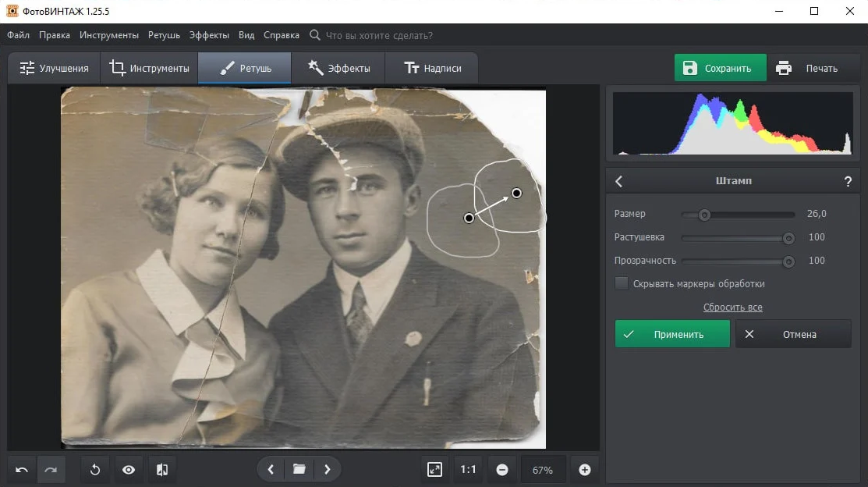Zoom out with the minus icon
868x487 pixels.
(502, 470)
